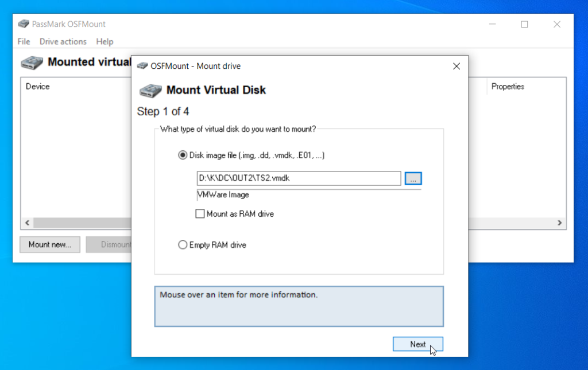Click the Mouse over an item information box
This screenshot has width=588, height=370.
pyautogui.click(x=299, y=306)
